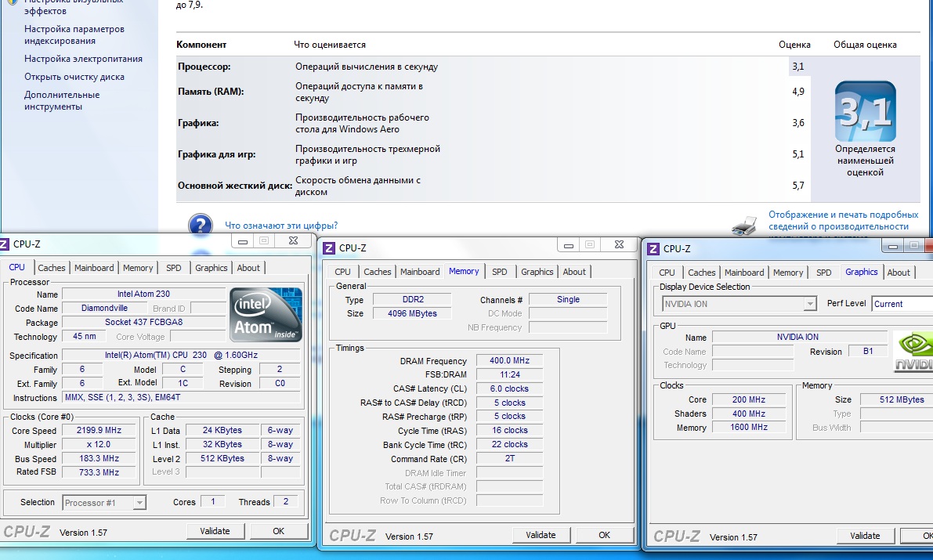Screen dimensions: 933x560
Task: Click the Core Speed value '2199.9 MHz'
Action: [x=99, y=430]
